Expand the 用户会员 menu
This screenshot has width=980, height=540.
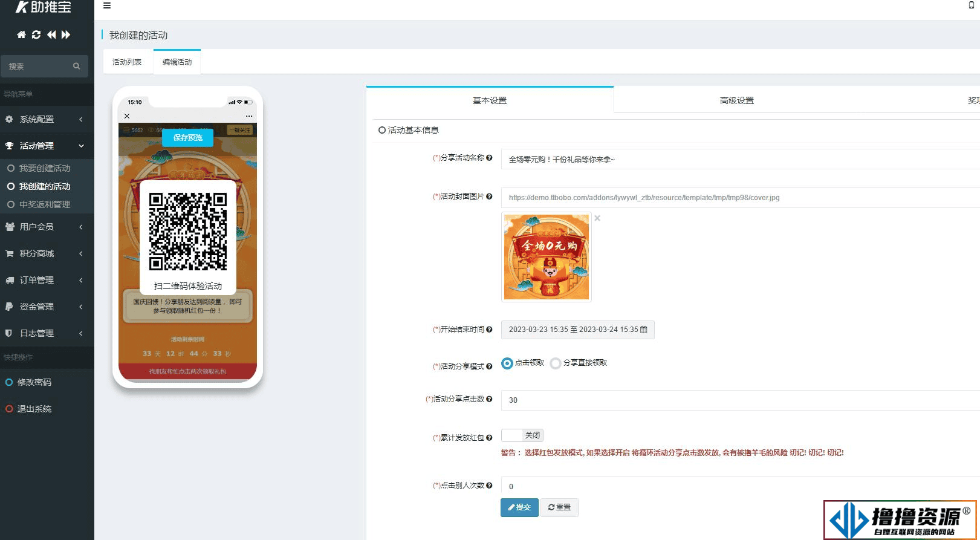pos(47,227)
